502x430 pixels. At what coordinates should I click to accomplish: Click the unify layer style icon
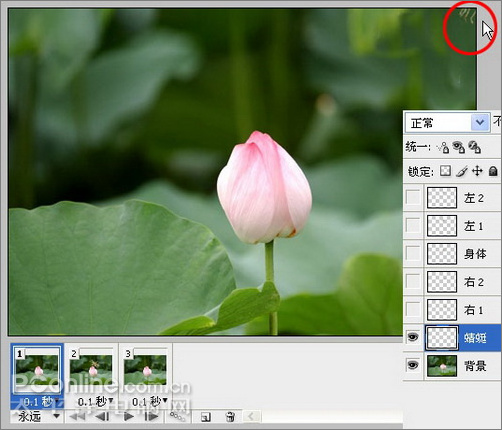(x=474, y=147)
